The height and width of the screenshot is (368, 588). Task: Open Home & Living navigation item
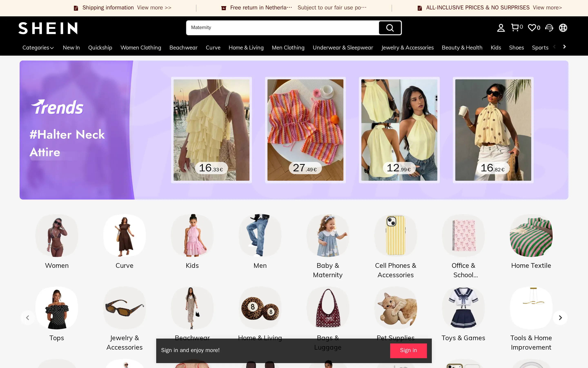(x=246, y=48)
